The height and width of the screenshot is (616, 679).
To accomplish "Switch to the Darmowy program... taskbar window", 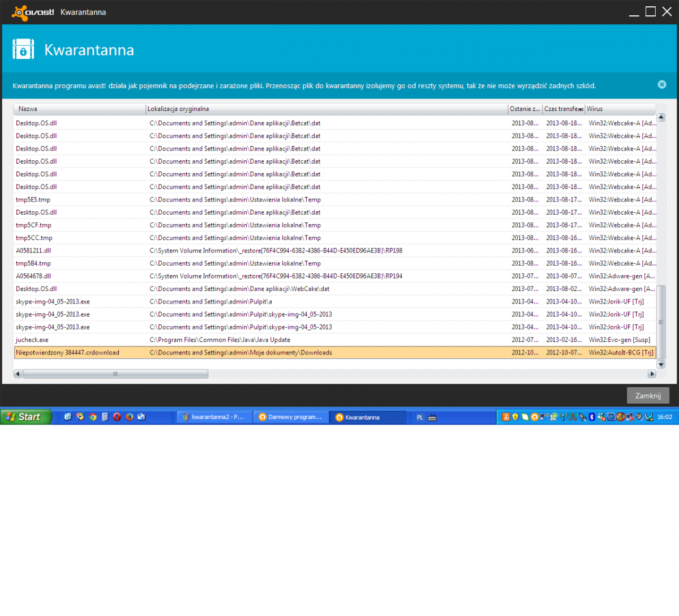I will [291, 417].
